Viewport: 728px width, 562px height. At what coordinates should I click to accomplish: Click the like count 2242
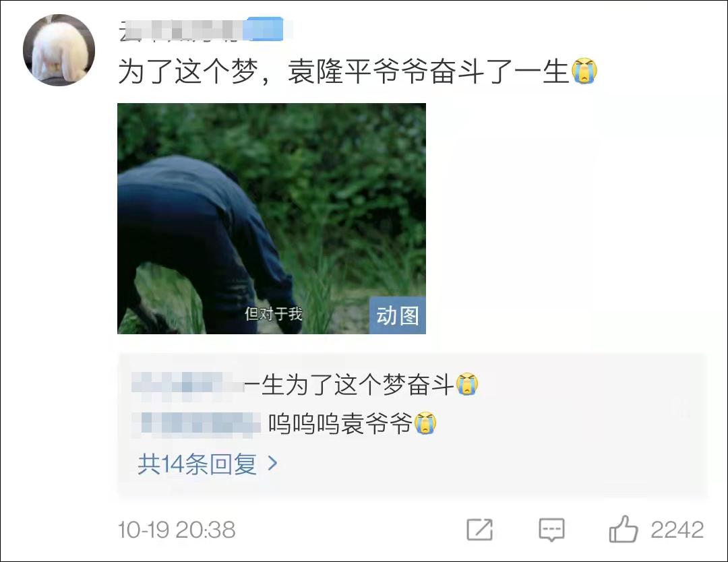[x=677, y=530]
